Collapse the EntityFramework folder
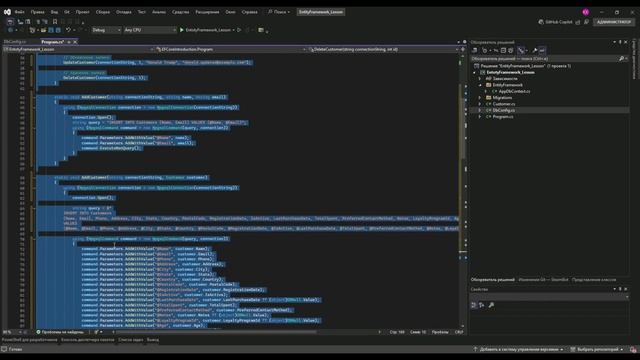The height and width of the screenshot is (360, 640). click(x=480, y=85)
